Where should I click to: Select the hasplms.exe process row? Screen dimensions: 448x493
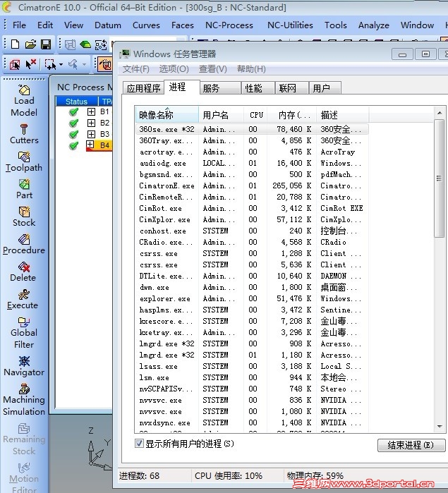point(252,310)
